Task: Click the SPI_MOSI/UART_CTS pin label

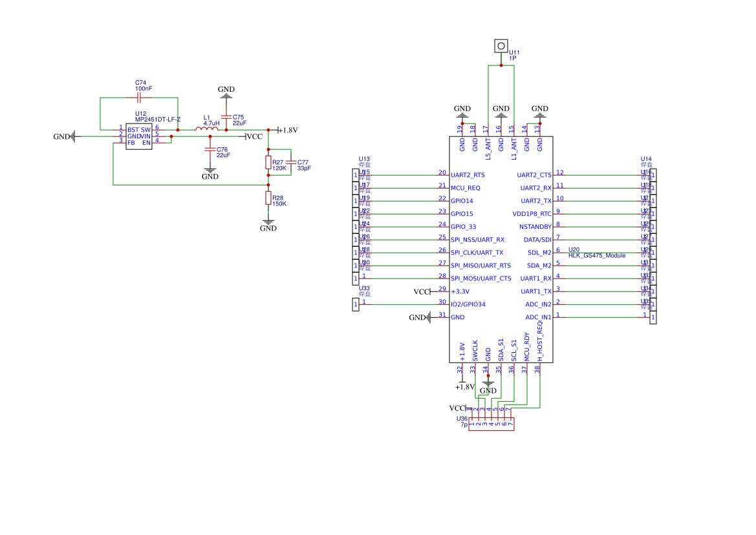Action: tap(481, 279)
